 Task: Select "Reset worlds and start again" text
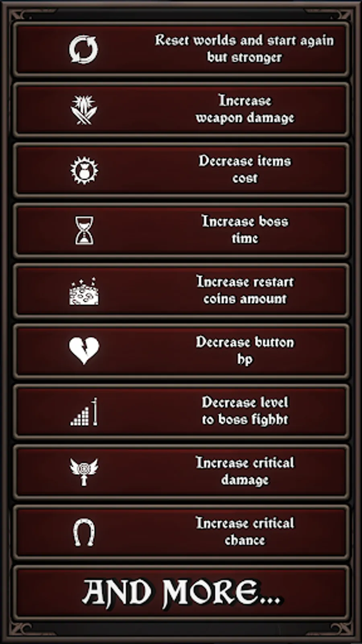coord(244,40)
